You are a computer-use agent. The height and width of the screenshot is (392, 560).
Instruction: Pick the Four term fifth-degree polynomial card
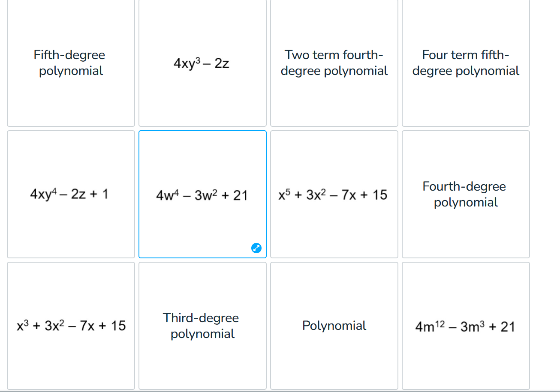coord(466,63)
